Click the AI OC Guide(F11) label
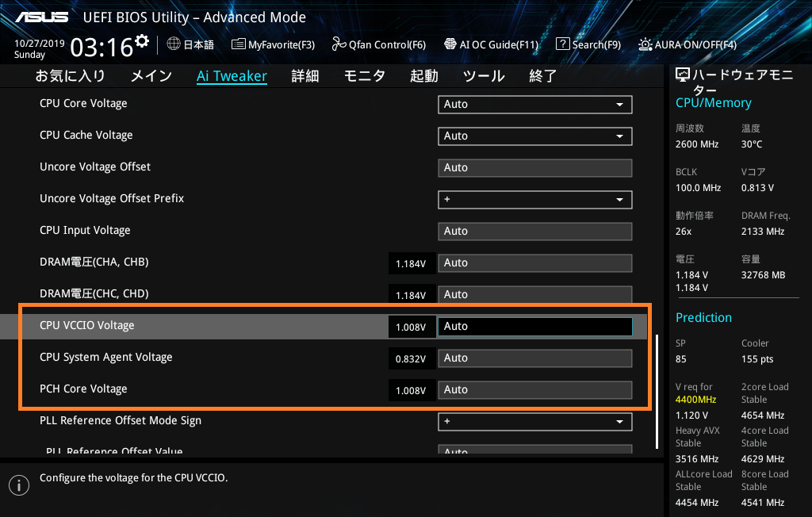The height and width of the screenshot is (517, 812). coord(500,44)
